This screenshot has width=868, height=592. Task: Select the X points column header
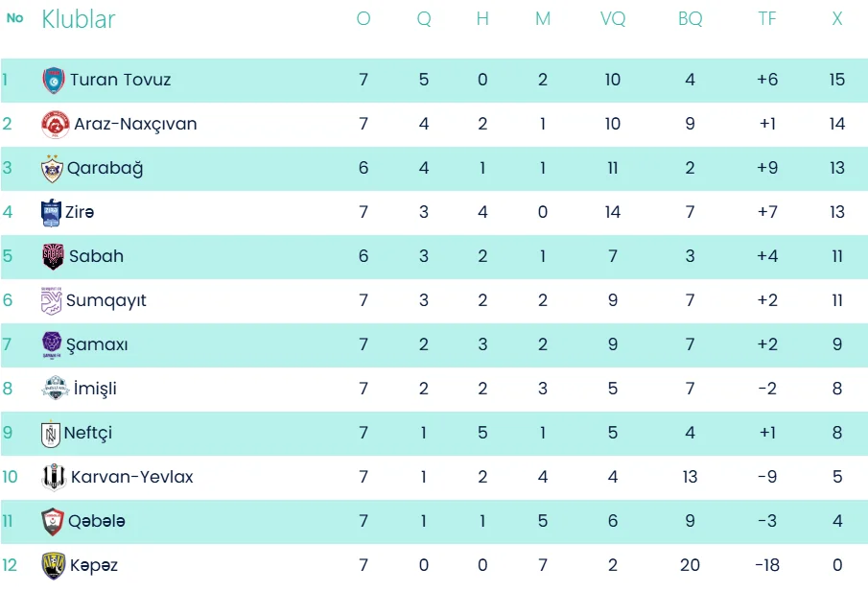(x=837, y=19)
